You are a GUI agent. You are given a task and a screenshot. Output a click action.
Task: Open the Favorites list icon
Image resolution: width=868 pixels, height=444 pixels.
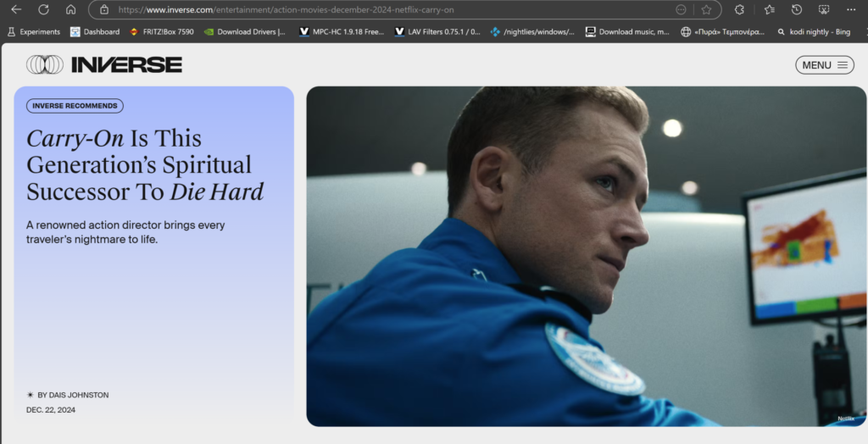click(x=769, y=9)
